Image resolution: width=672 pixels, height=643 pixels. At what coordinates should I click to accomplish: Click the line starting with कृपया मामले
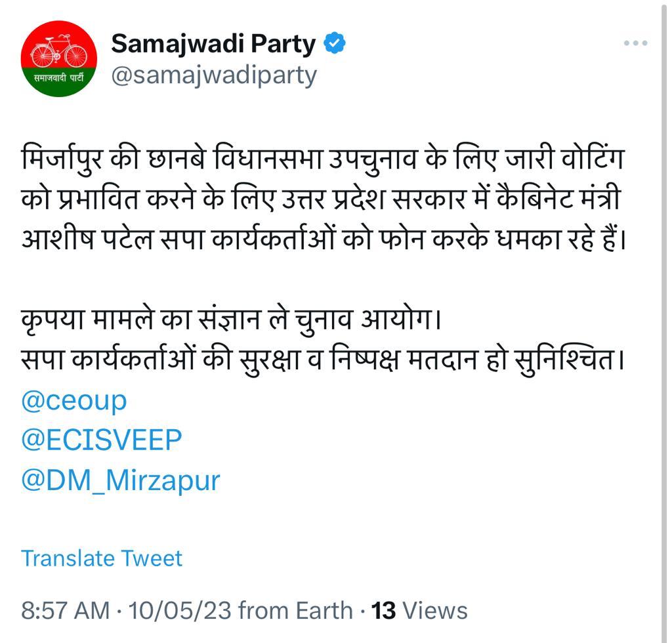click(x=231, y=320)
